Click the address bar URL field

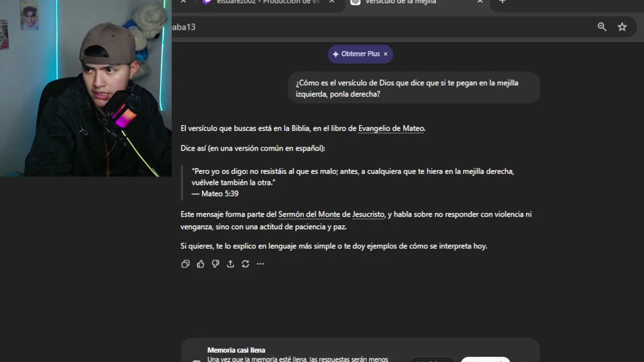pyautogui.click(x=382, y=27)
